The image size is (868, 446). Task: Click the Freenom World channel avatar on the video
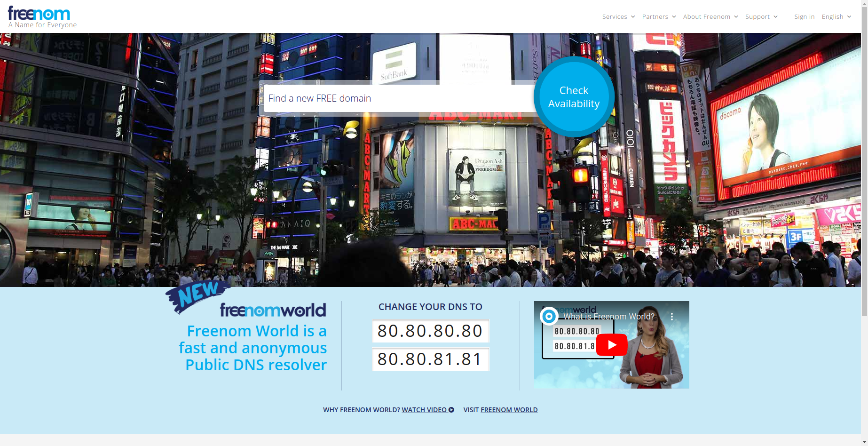[x=548, y=316]
